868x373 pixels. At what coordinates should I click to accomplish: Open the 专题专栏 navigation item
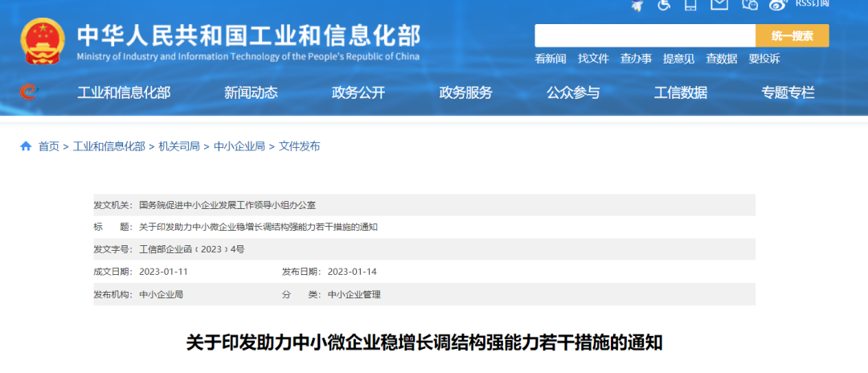tap(788, 92)
